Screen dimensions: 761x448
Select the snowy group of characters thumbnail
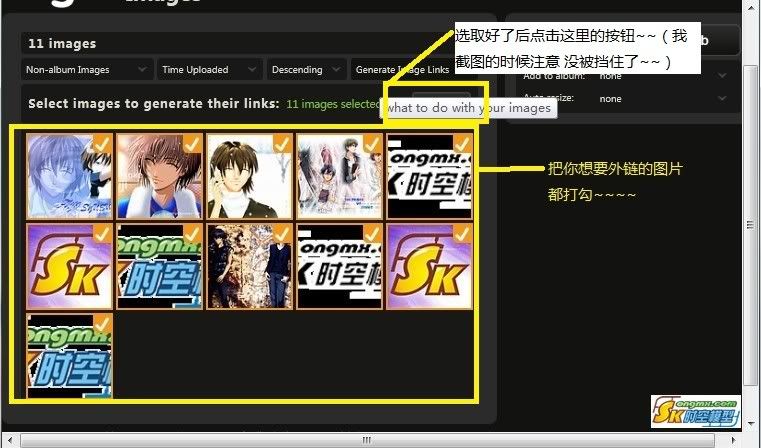pos(340,176)
